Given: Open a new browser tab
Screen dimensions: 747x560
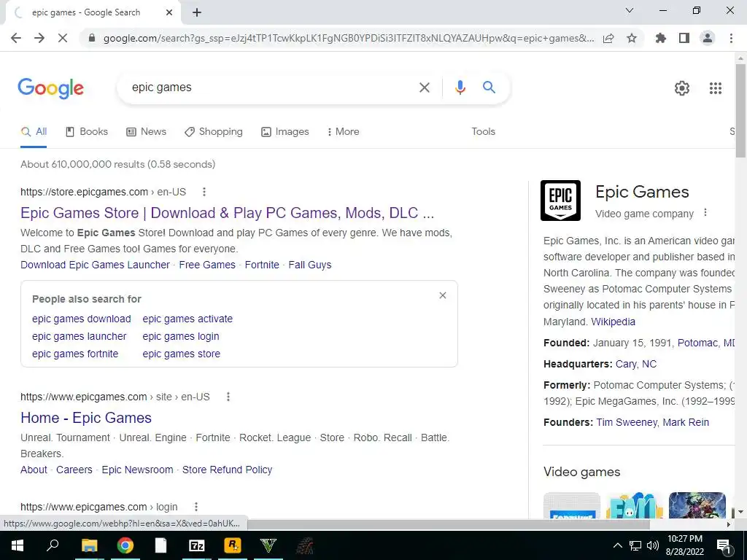Looking at the screenshot, I should (x=197, y=13).
